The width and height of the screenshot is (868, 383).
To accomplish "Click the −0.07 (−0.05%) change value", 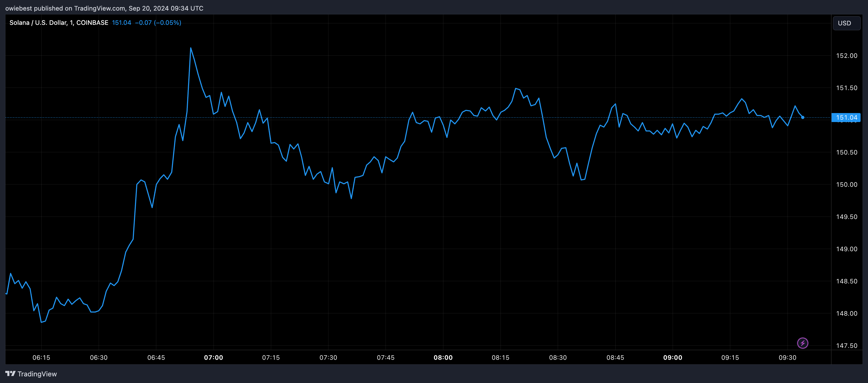I will (158, 22).
